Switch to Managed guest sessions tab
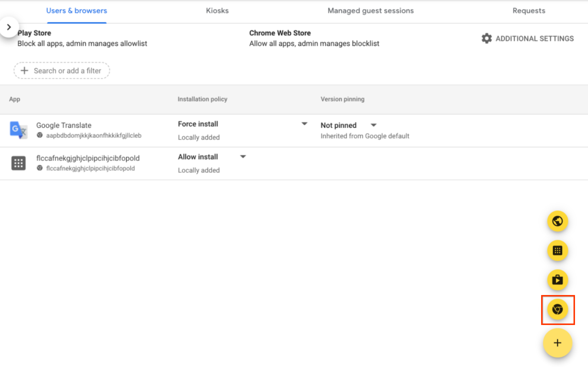The image size is (588, 367). point(371,11)
